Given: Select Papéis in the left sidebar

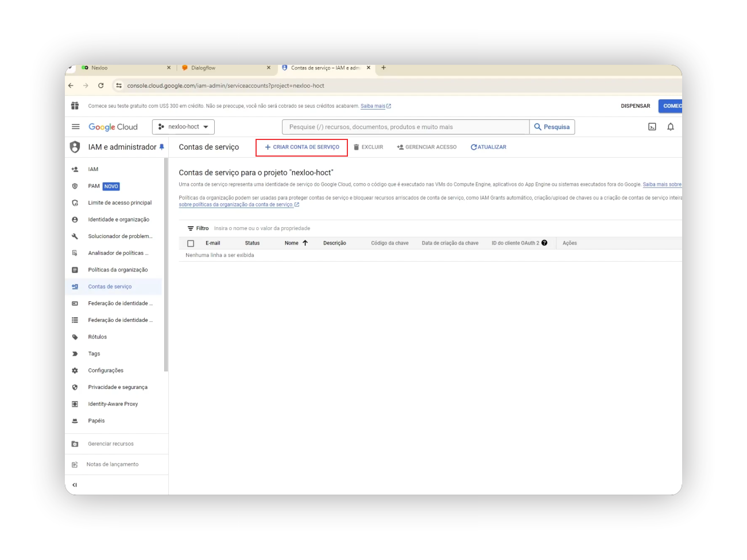Looking at the screenshot, I should pos(96,421).
